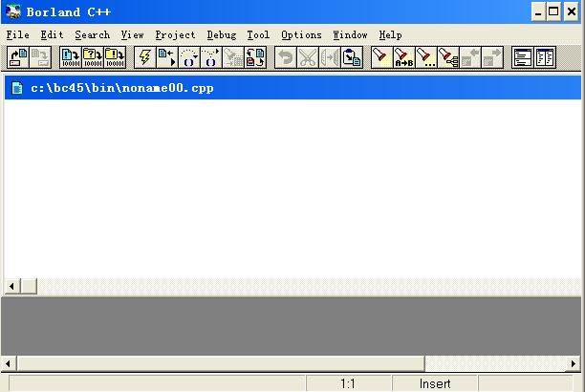Screen dimensions: 585x392
Task: Click the Browse symbol flashlight icon with tree
Action: [x=448, y=57]
